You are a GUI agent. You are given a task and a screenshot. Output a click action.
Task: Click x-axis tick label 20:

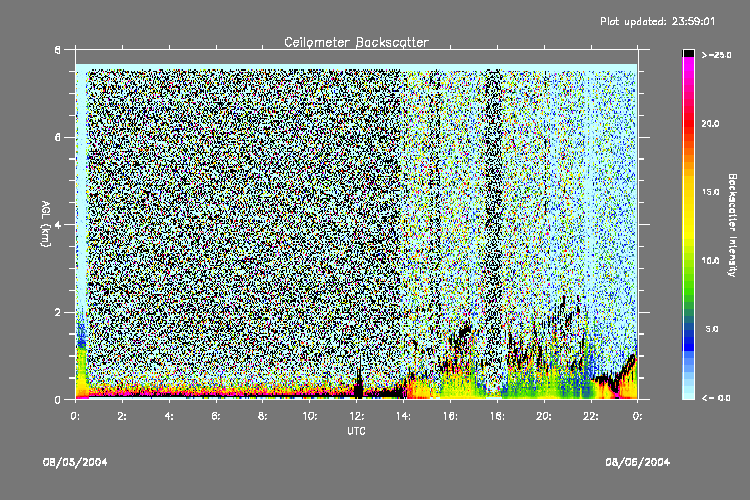(544, 416)
